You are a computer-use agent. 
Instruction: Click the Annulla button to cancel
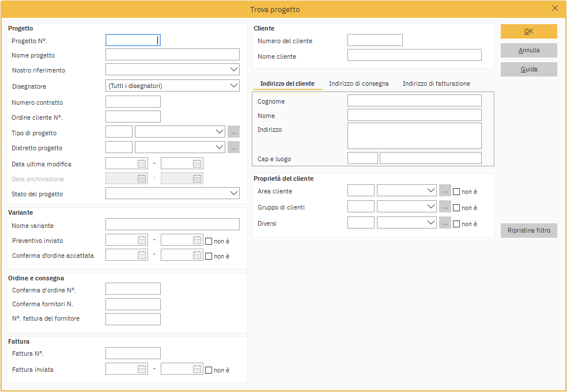(528, 51)
